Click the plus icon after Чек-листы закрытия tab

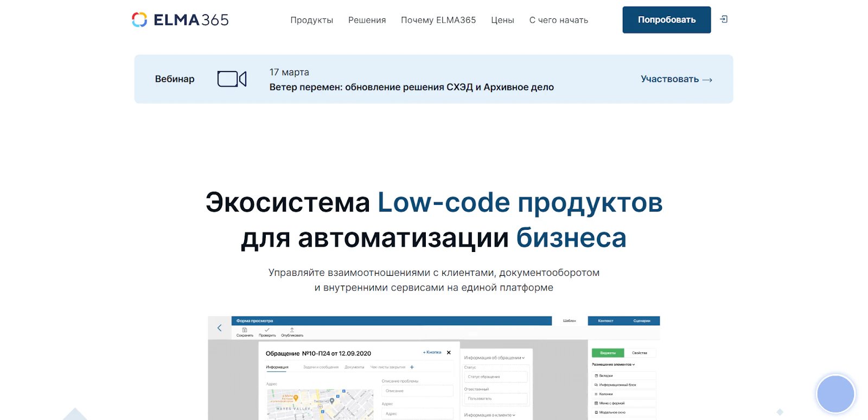tap(412, 367)
